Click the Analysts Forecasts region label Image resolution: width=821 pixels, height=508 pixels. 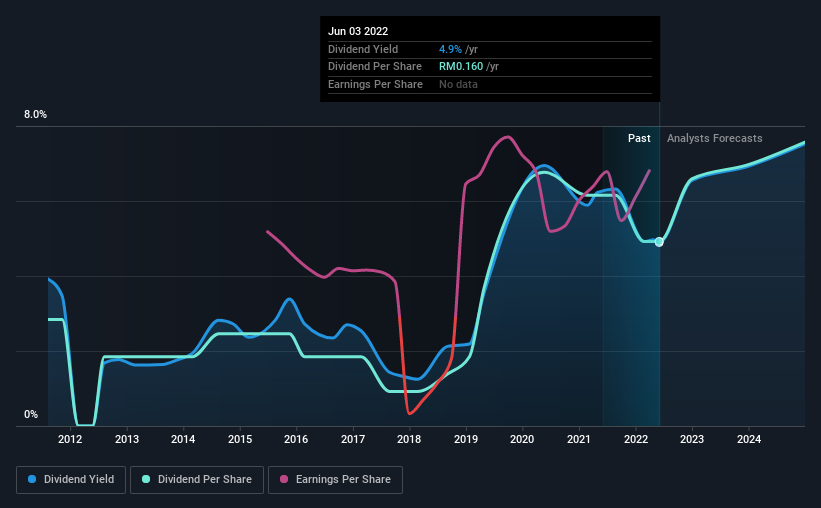[715, 138]
